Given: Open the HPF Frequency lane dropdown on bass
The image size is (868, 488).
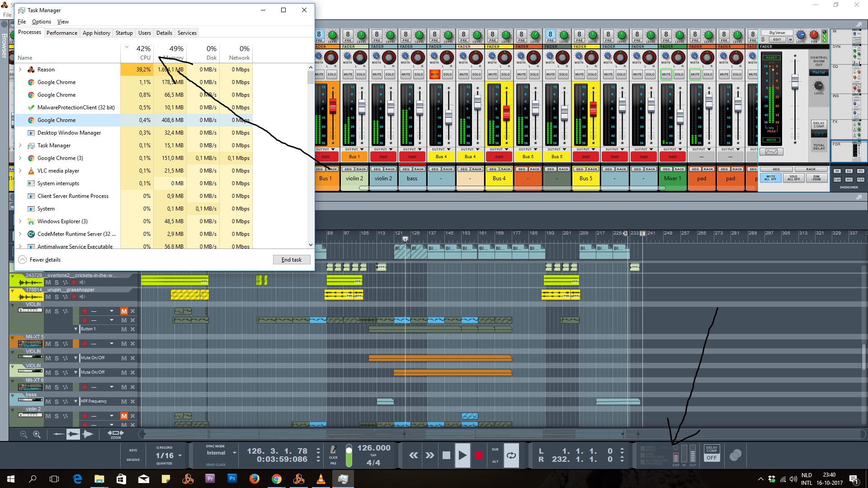Looking at the screenshot, I should (76, 402).
